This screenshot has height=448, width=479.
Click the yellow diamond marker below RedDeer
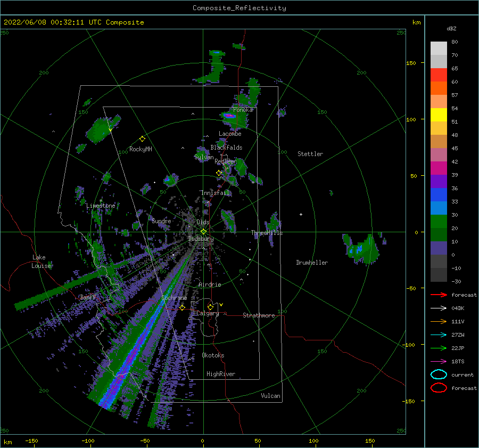click(219, 173)
